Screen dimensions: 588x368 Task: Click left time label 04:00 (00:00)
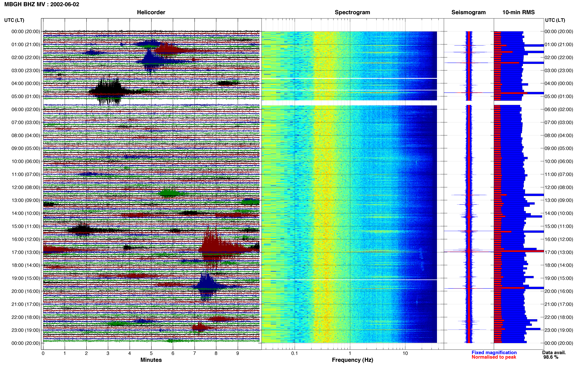click(x=26, y=83)
